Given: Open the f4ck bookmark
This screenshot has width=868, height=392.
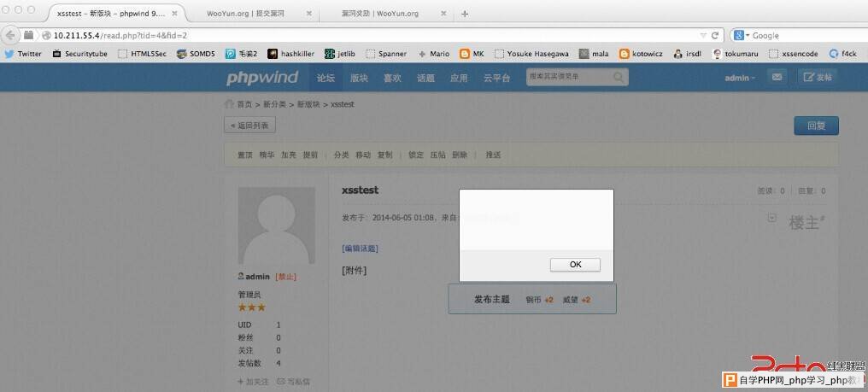Looking at the screenshot, I should coord(843,54).
